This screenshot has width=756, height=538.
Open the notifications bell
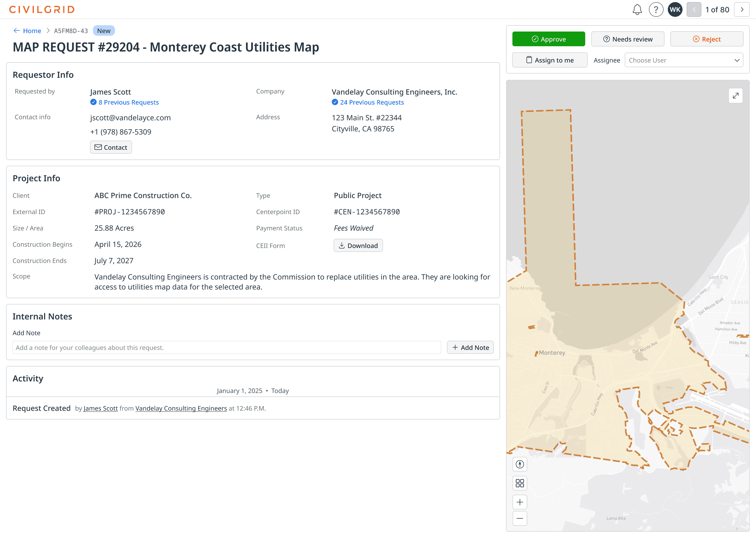[x=637, y=10]
